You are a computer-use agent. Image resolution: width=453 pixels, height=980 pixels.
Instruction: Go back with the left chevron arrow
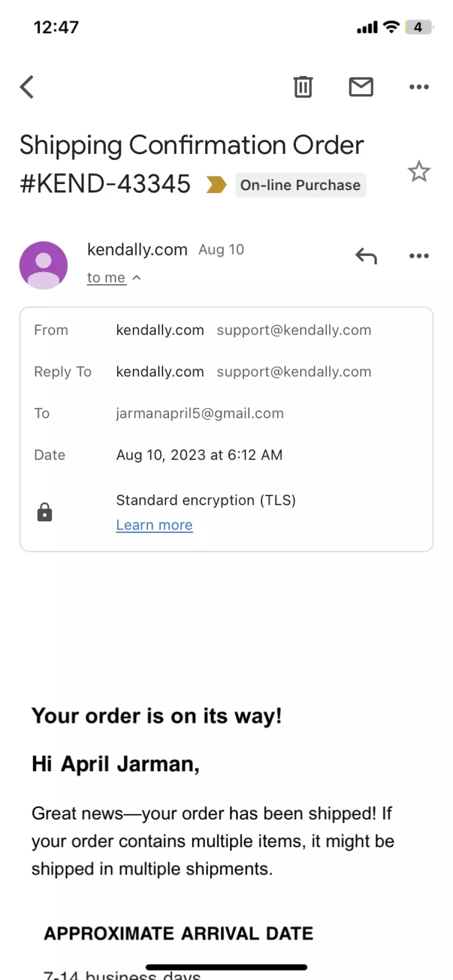pos(27,87)
